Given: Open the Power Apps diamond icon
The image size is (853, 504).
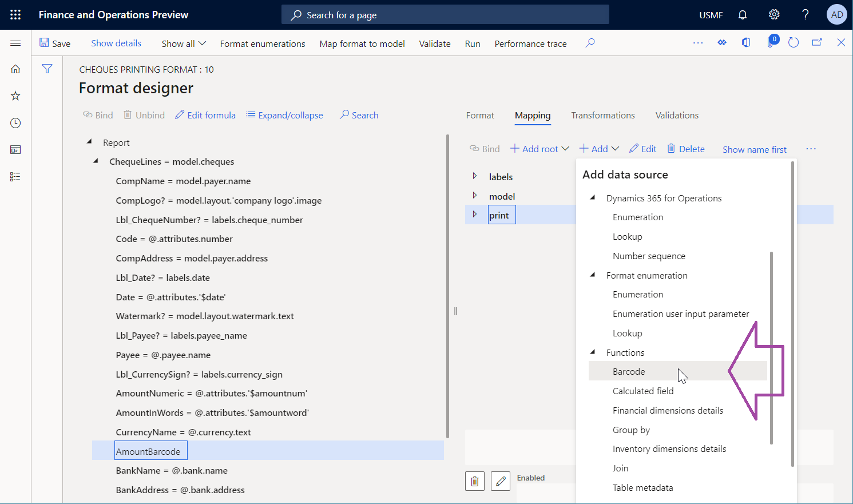Looking at the screenshot, I should tap(722, 43).
